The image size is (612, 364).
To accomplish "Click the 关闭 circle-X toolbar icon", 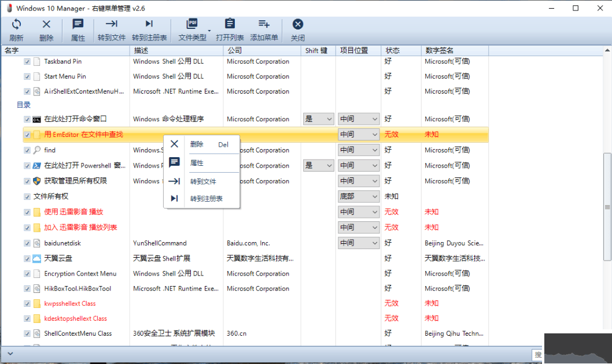I will pos(297,24).
